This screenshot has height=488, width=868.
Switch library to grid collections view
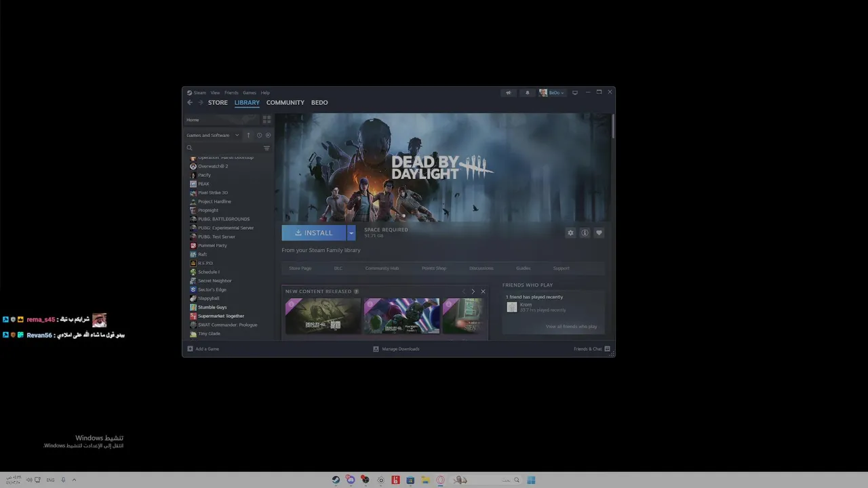(267, 119)
